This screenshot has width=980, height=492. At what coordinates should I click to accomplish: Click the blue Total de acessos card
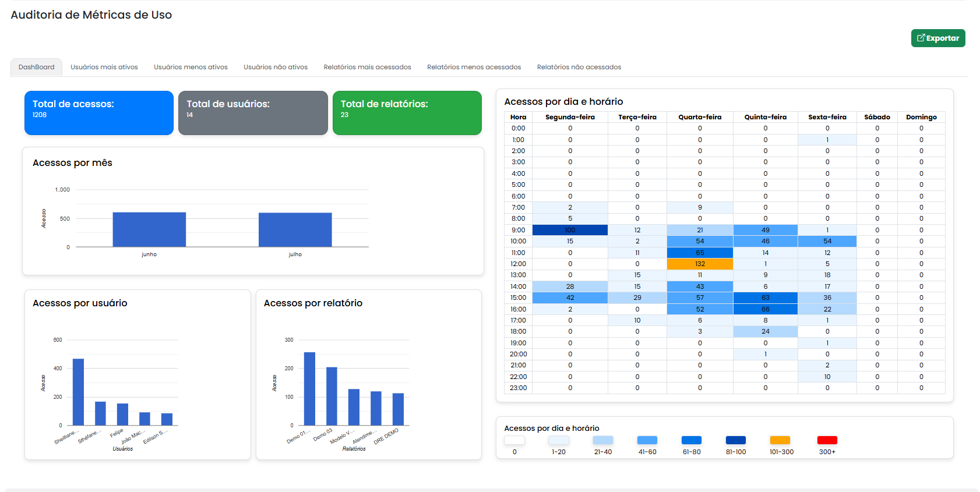(x=99, y=113)
